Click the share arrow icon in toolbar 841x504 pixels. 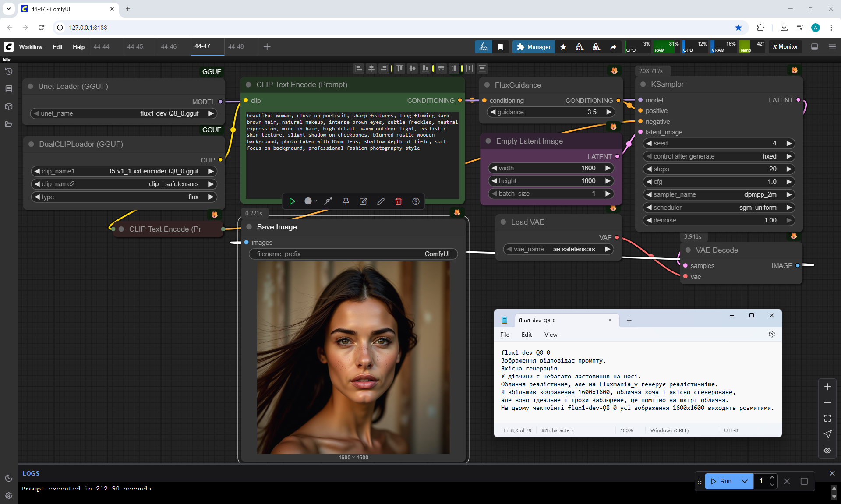[x=613, y=47]
